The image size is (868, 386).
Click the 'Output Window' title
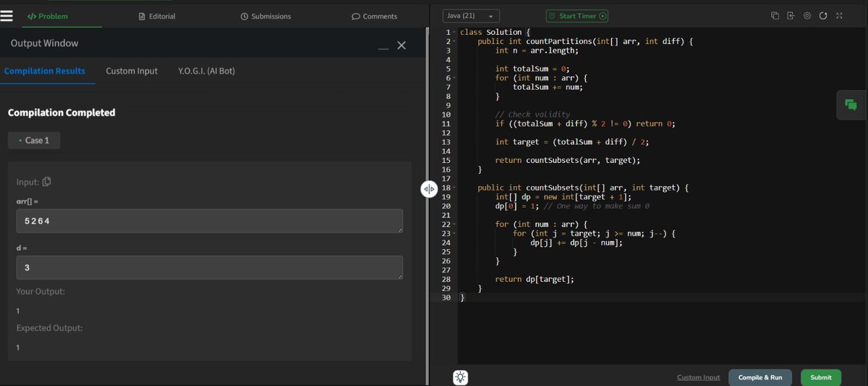[x=45, y=43]
